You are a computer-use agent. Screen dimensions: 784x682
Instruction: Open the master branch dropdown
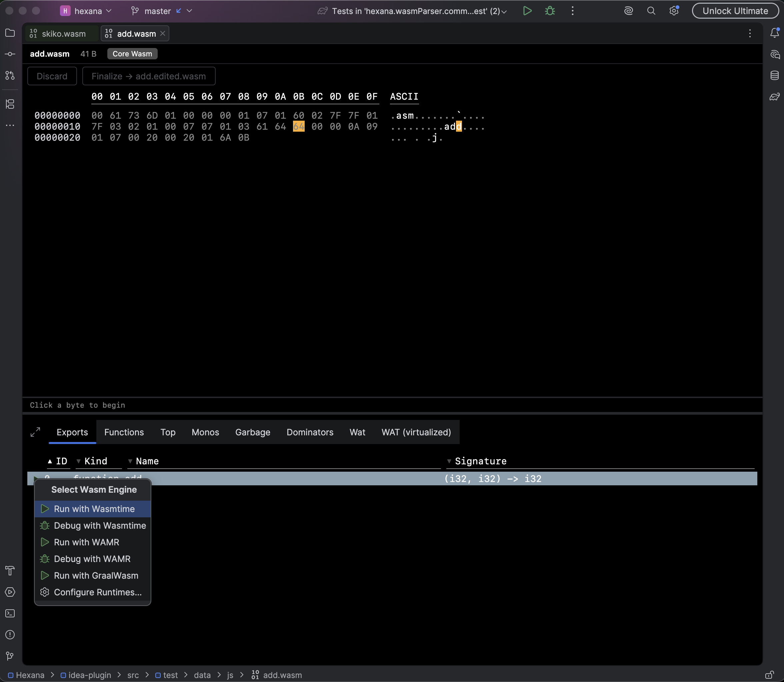pos(162,11)
